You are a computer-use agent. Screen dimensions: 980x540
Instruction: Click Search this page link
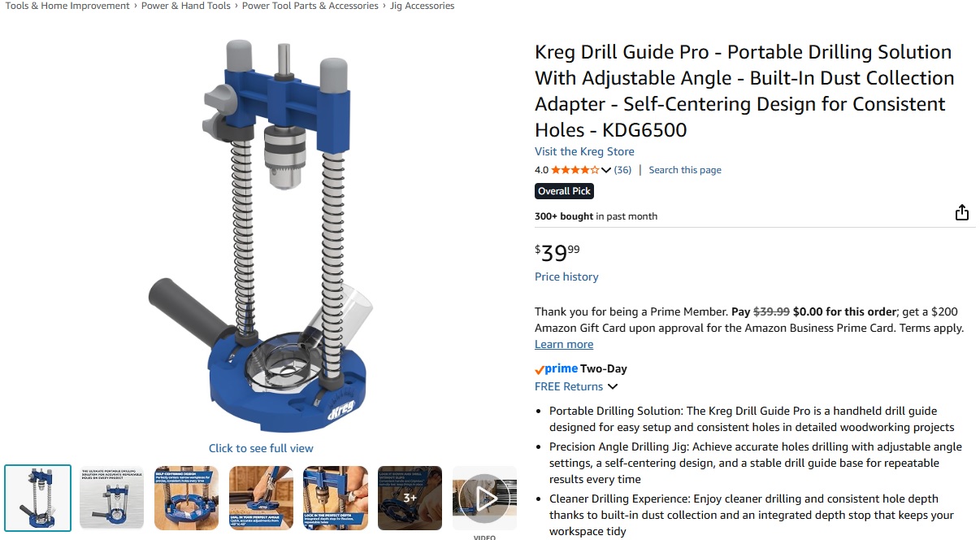pos(685,170)
